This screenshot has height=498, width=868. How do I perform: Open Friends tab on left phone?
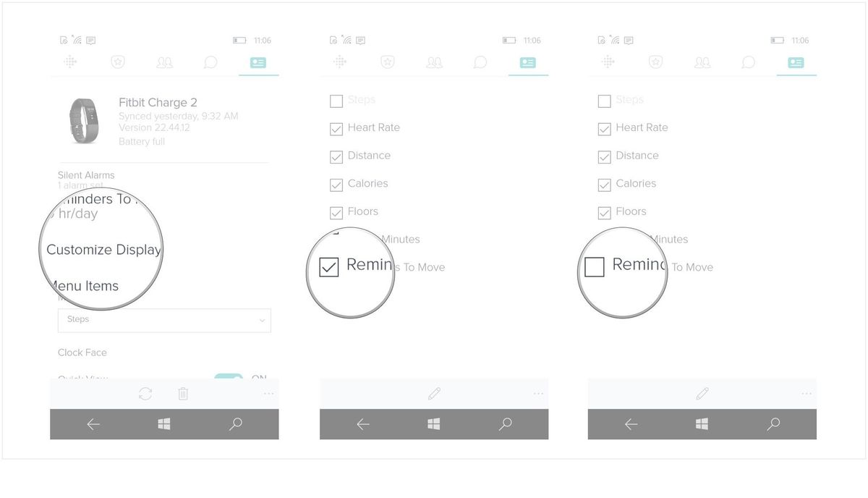click(x=165, y=63)
